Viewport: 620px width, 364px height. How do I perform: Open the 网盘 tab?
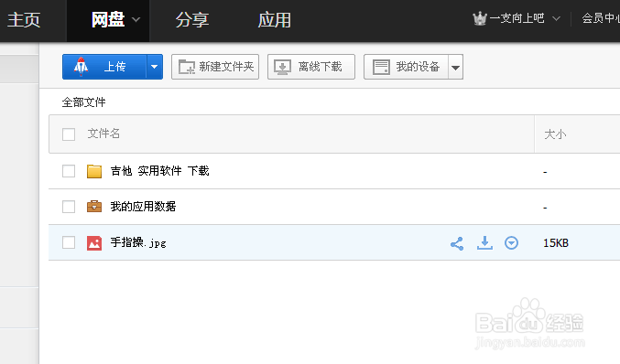click(x=108, y=20)
